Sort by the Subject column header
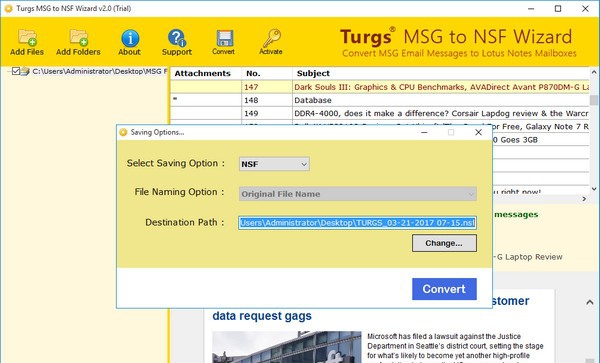This screenshot has width=600, height=363. [x=441, y=73]
